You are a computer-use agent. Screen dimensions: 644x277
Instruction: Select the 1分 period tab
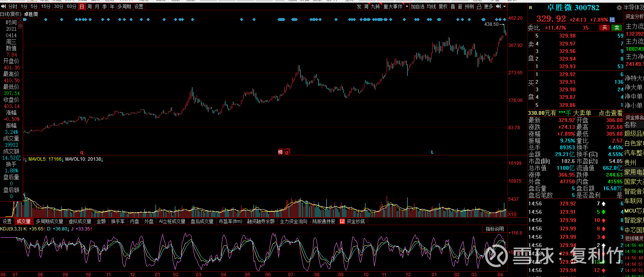[x=24, y=6]
